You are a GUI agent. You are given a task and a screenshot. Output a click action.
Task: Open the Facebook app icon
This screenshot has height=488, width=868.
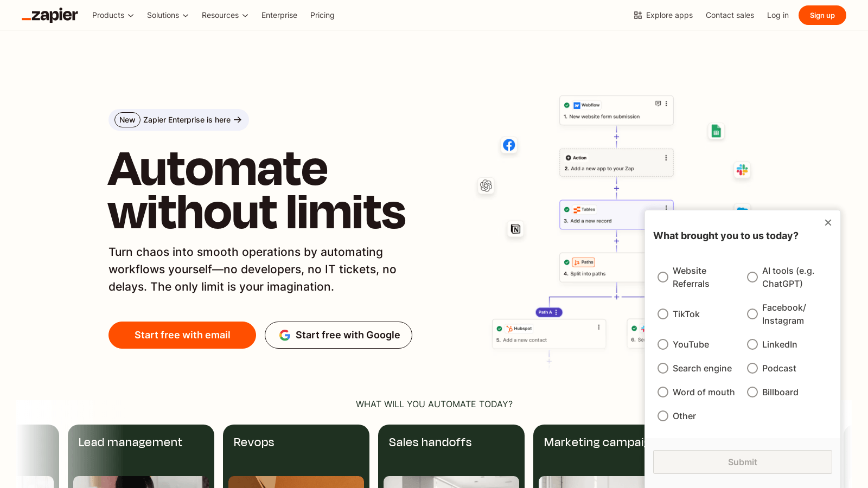[x=509, y=145]
